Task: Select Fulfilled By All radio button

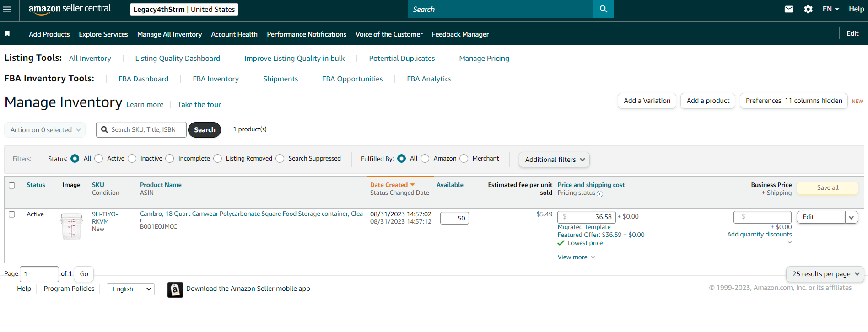Action: click(402, 159)
